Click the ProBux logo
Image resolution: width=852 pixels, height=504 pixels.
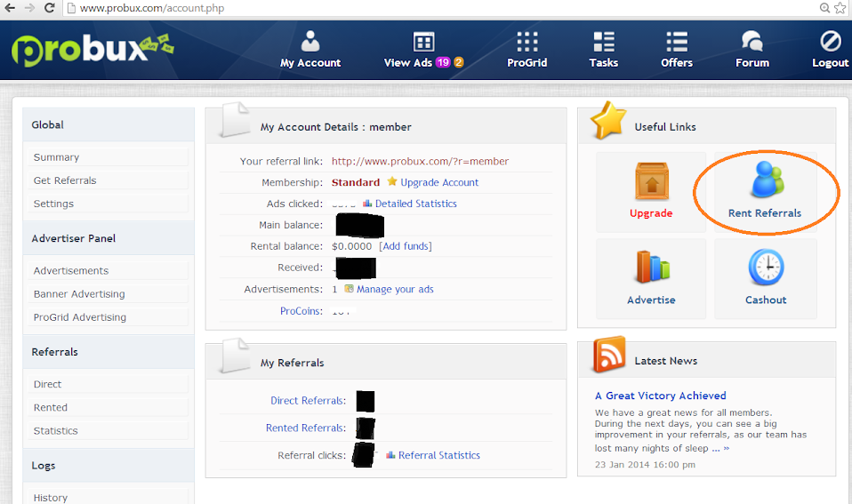click(x=92, y=50)
